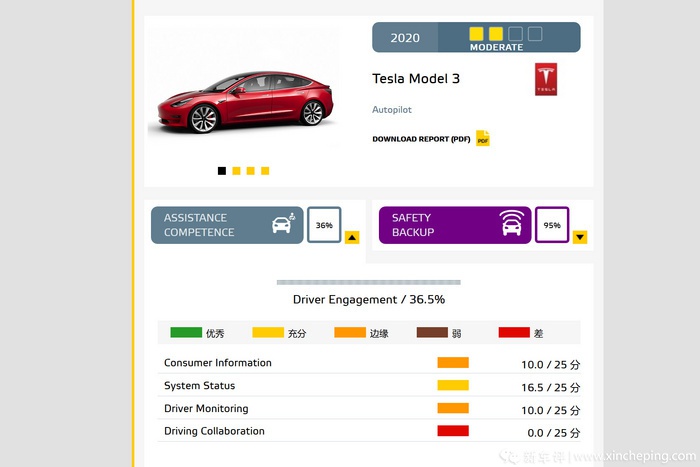The height and width of the screenshot is (467, 700).
Task: Click the 36% score box
Action: tap(324, 225)
